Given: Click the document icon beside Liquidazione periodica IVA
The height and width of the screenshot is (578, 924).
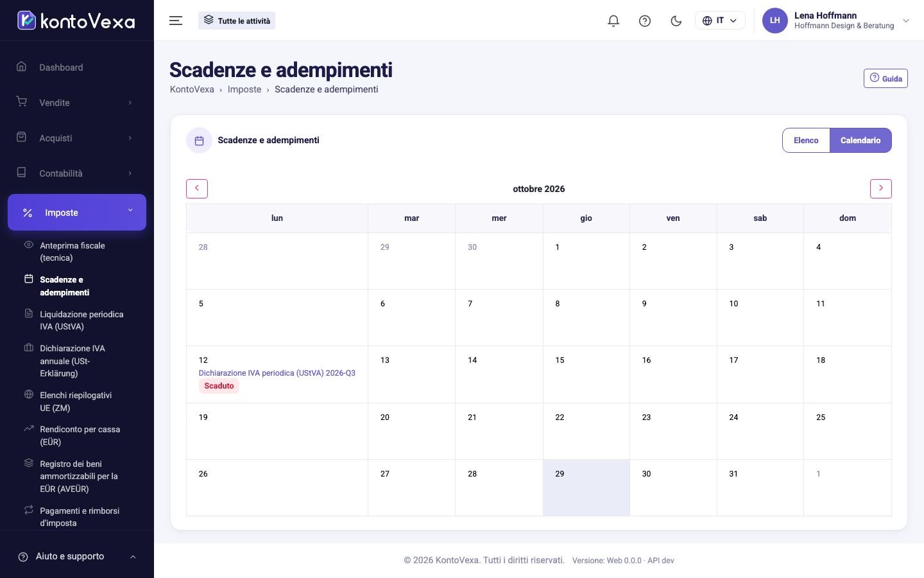Looking at the screenshot, I should coord(28,313).
